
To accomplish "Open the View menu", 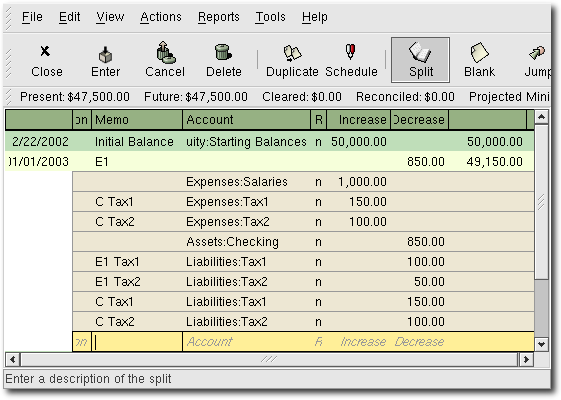I will (110, 17).
